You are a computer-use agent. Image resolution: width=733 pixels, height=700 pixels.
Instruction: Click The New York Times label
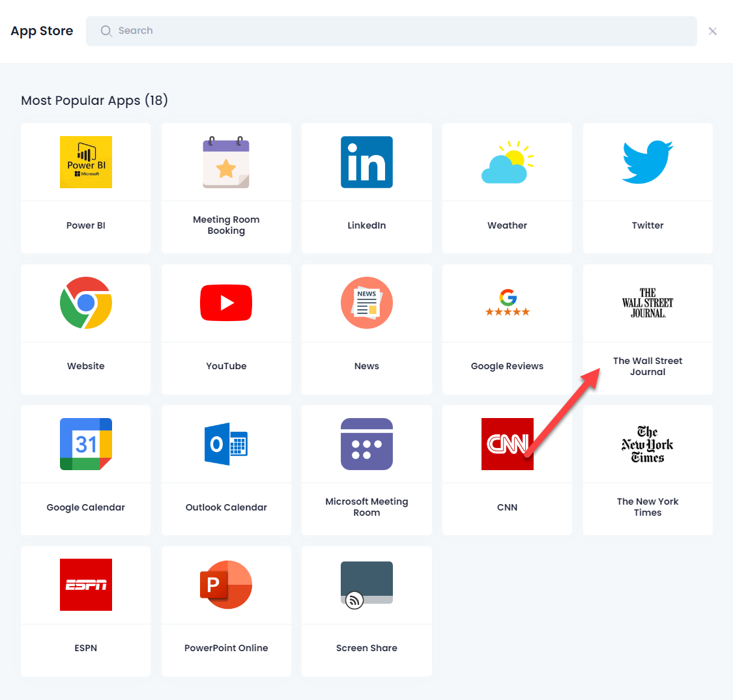(648, 507)
